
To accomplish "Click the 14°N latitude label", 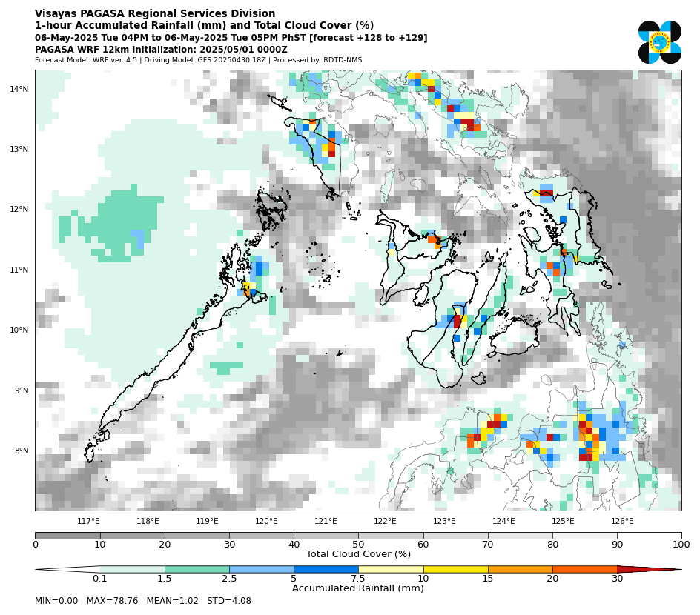I will click(19, 89).
